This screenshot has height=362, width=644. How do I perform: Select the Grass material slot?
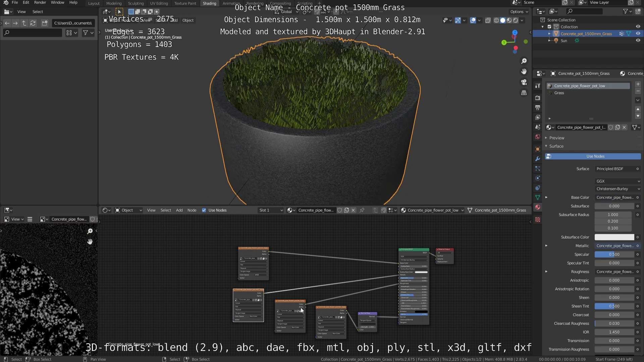click(x=588, y=93)
